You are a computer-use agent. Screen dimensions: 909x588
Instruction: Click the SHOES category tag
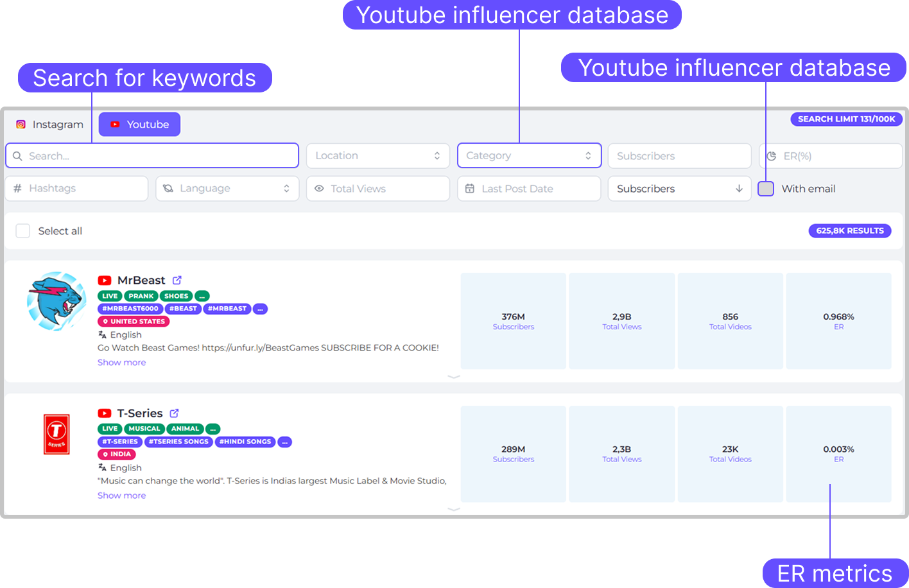pyautogui.click(x=177, y=296)
